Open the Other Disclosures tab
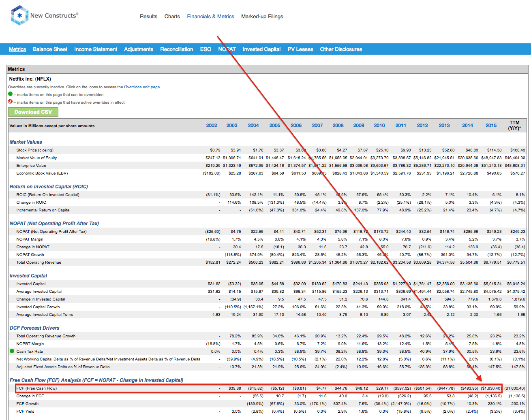The height and width of the screenshot is (420, 531). coord(341,49)
